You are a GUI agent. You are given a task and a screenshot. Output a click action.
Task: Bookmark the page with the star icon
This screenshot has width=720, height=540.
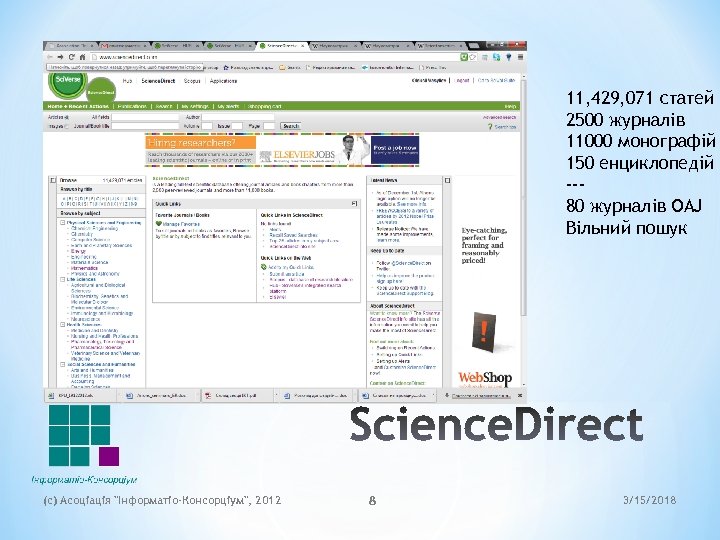(472, 57)
